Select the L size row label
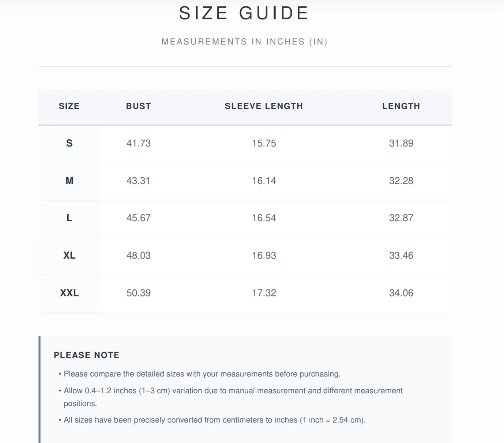This screenshot has width=504, height=443. click(x=69, y=218)
